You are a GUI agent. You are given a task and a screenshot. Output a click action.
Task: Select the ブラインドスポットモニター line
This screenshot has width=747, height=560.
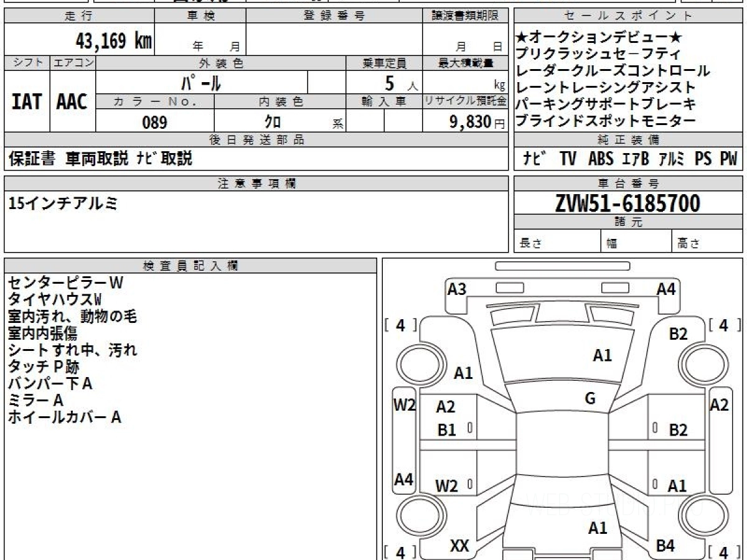click(606, 121)
